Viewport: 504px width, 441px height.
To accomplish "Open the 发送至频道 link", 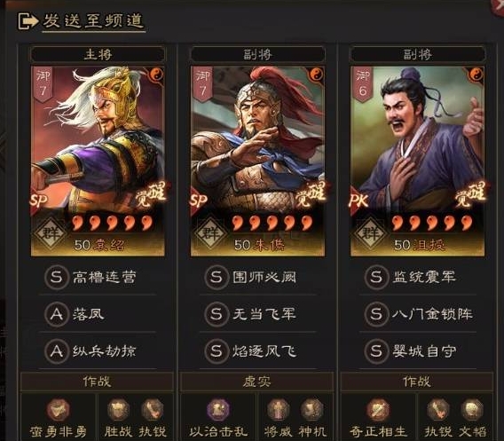I will click(93, 21).
